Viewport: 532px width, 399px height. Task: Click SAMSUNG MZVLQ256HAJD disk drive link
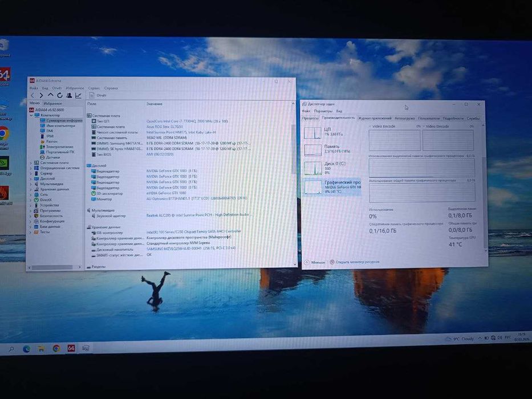pyautogui.click(x=190, y=249)
